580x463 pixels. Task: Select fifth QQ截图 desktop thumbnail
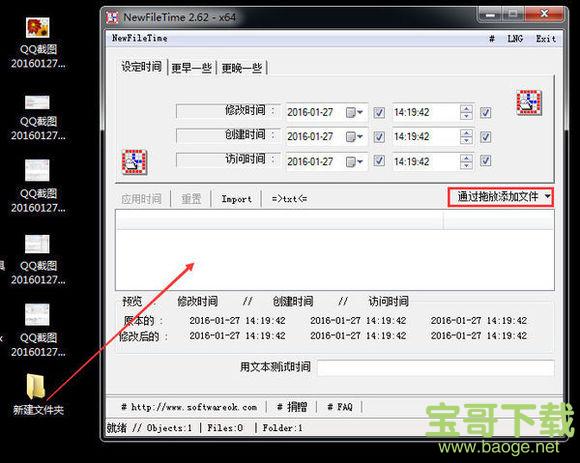click(37, 314)
